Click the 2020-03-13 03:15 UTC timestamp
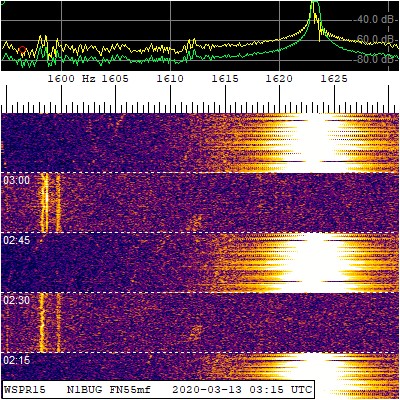400x400 pixels. click(x=242, y=389)
